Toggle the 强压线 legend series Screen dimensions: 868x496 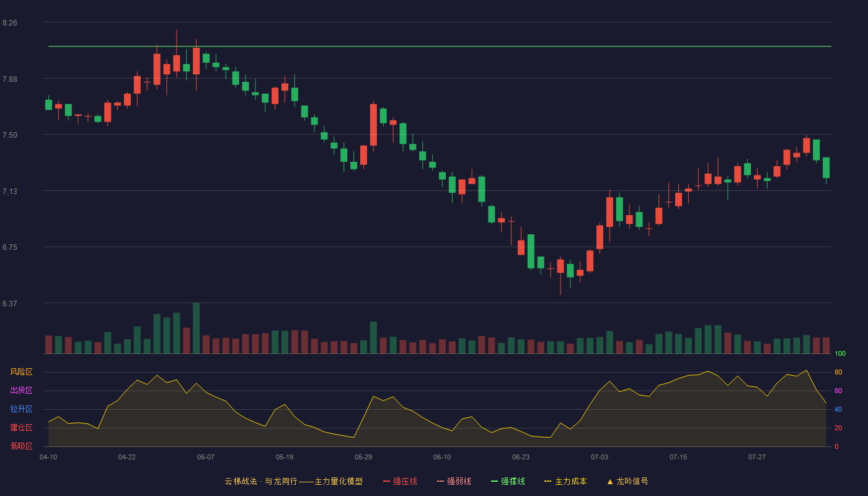400,481
